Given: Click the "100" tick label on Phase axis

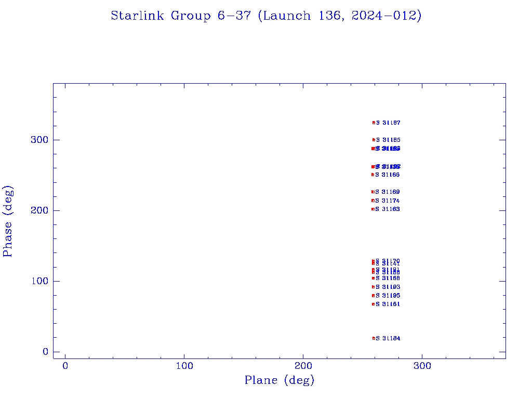Looking at the screenshot, I should 39,281.
